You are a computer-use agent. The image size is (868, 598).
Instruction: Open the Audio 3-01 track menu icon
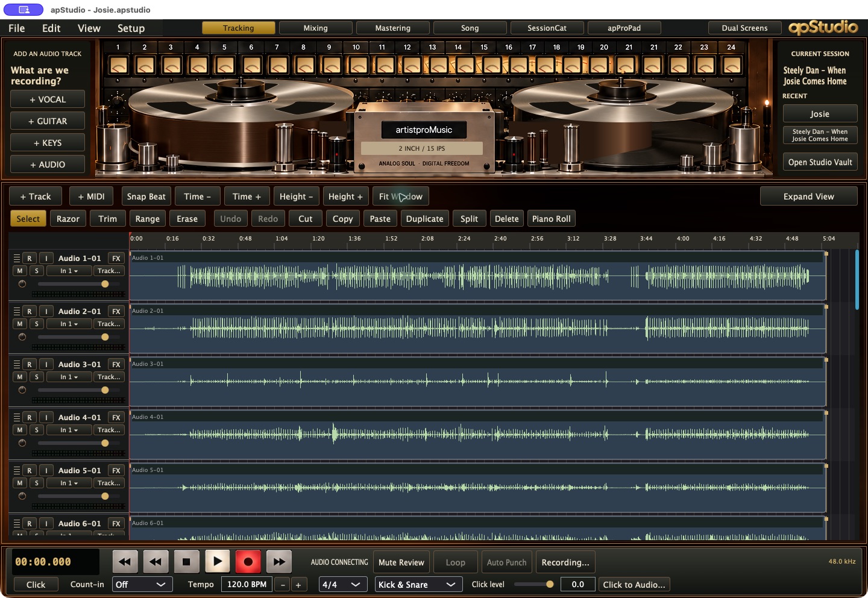tap(17, 364)
